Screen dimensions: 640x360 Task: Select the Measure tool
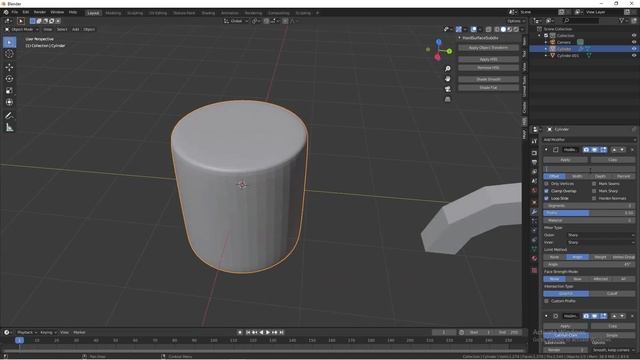pyautogui.click(x=9, y=128)
